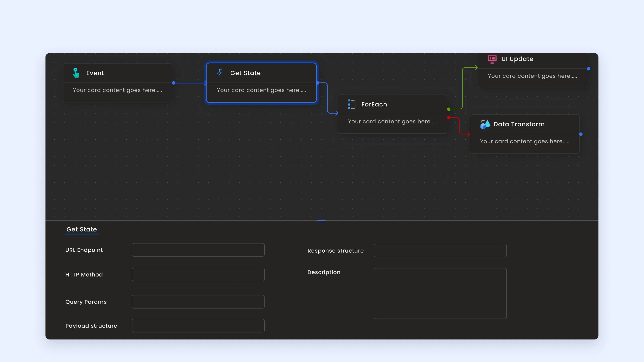
Task: Click the Get State variable icon
Action: (220, 73)
